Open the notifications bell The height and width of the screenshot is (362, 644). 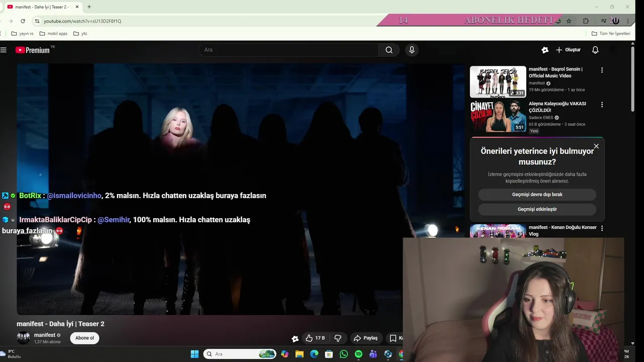click(595, 50)
